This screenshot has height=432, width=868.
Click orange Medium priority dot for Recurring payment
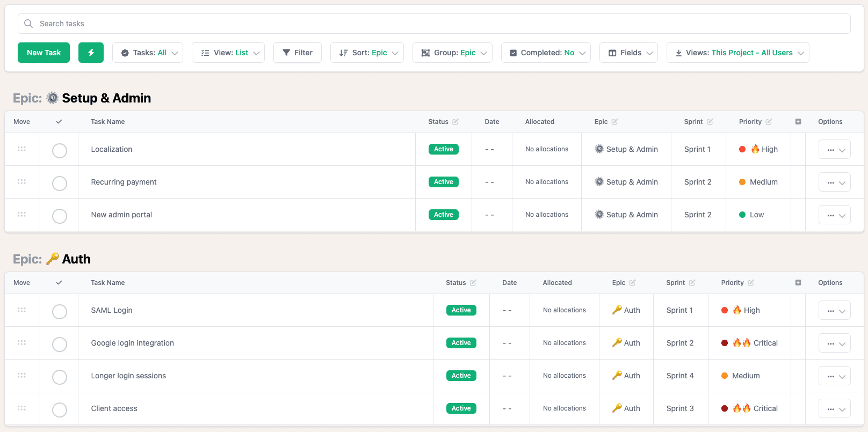click(x=742, y=182)
